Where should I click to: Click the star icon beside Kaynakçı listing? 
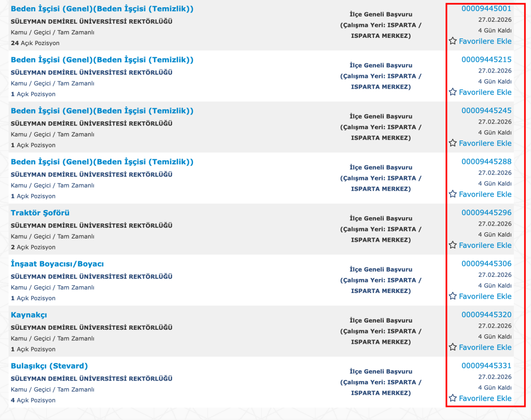(x=453, y=347)
